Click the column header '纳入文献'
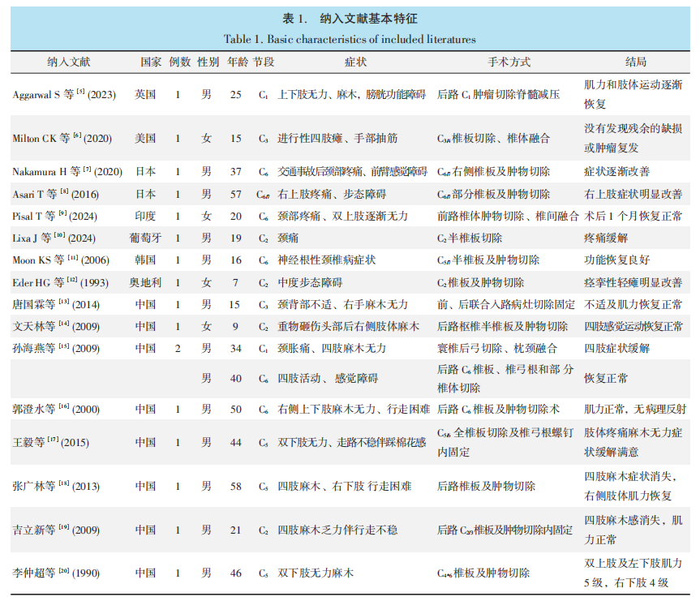Viewport: 700px width, 601px height. [x=69, y=62]
